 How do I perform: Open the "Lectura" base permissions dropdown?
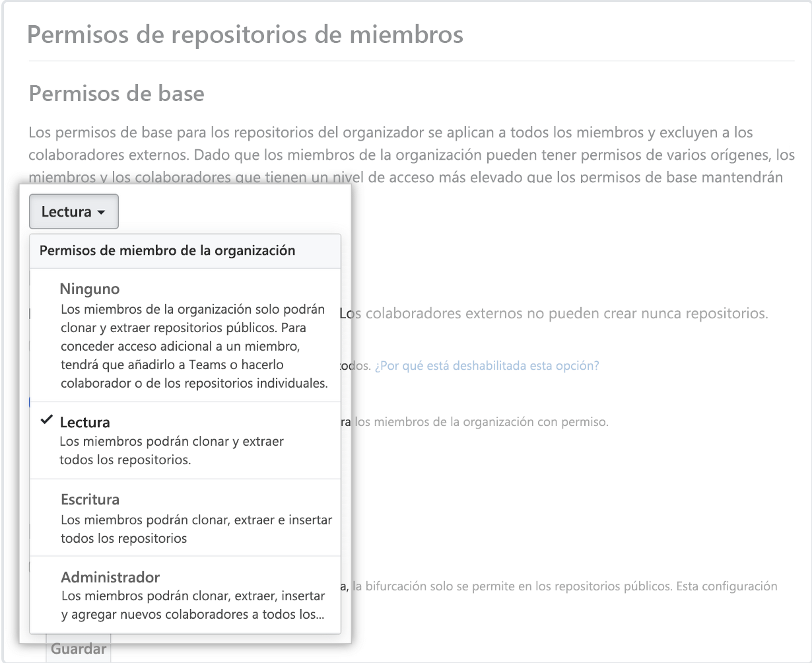tap(73, 211)
